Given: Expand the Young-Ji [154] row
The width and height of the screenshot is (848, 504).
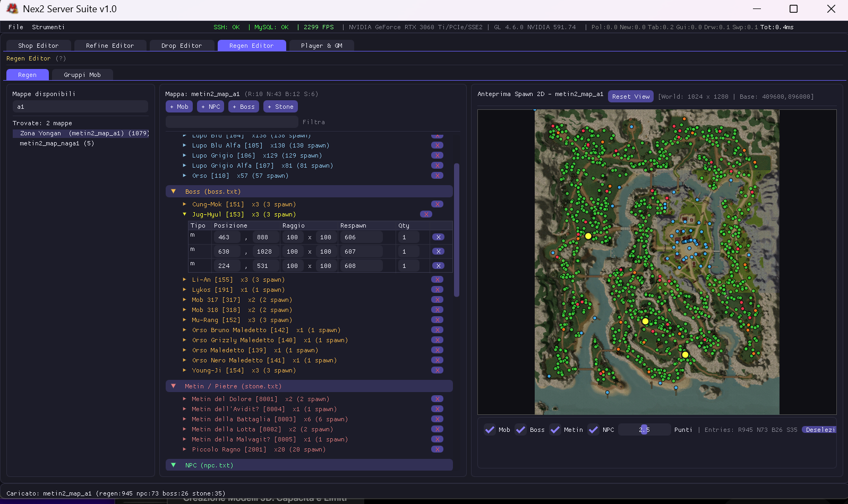Looking at the screenshot, I should 184,370.
